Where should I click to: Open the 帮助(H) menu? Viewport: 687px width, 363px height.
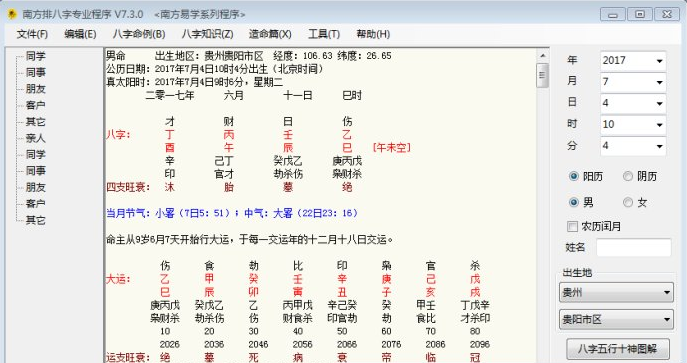point(373,34)
